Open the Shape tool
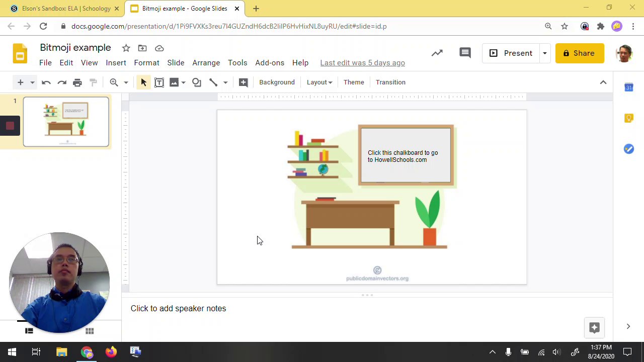Image resolution: width=644 pixels, height=362 pixels. pyautogui.click(x=197, y=82)
